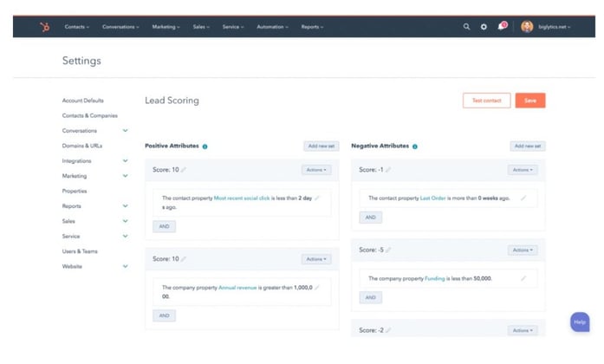Viewport: 604px width, 364px height.
Task: Click AND under Annual revenue rule
Action: point(164,315)
